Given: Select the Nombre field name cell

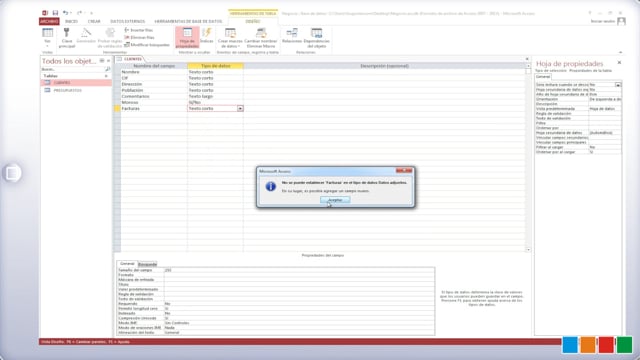Looking at the screenshot, I should tap(154, 72).
